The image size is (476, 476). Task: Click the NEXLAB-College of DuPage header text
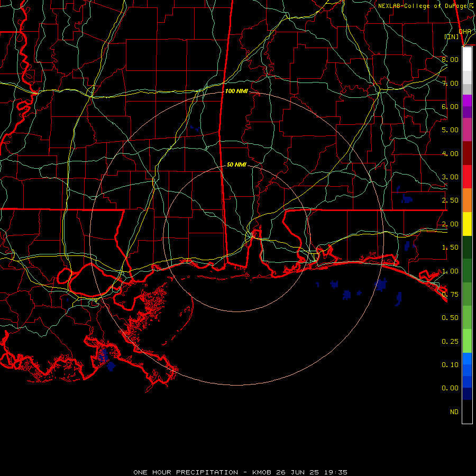coord(426,6)
